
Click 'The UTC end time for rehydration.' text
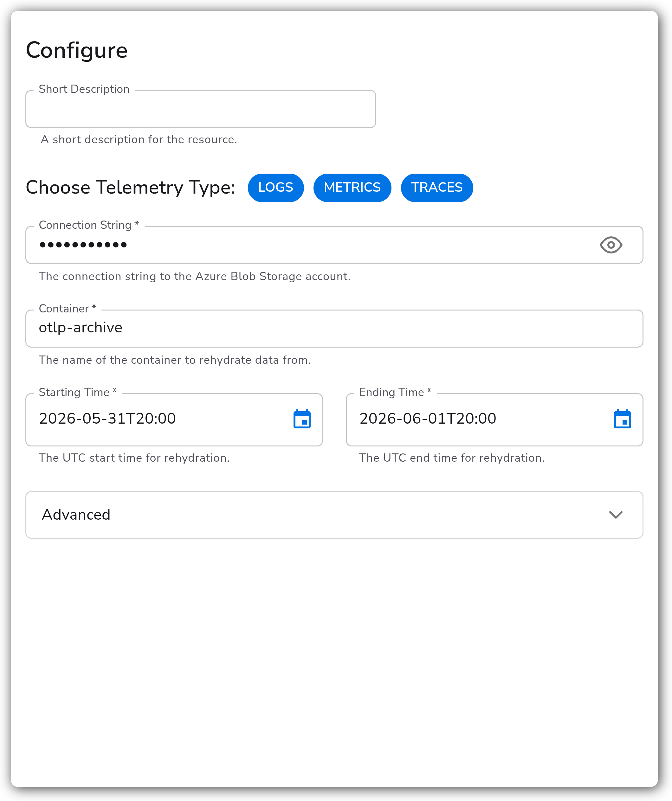tap(451, 458)
